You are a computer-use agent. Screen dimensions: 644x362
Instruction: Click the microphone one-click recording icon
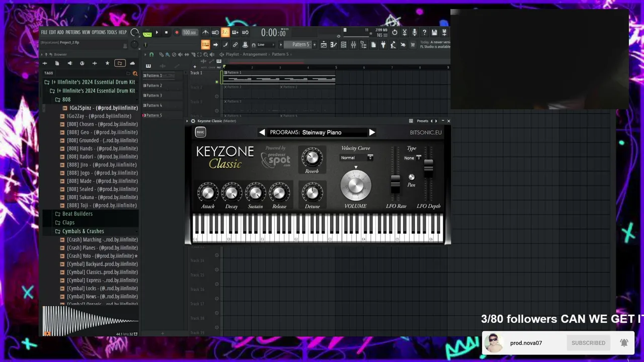point(414,33)
